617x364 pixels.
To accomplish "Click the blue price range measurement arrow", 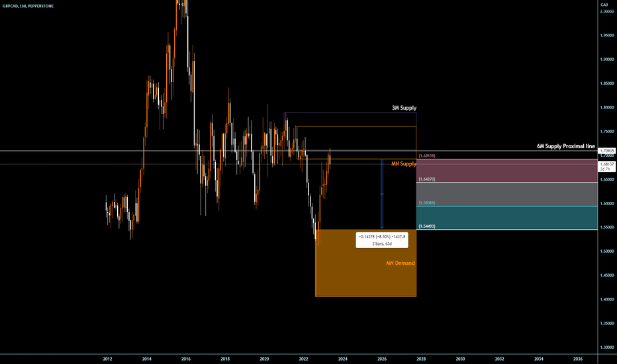I will pyautogui.click(x=382, y=194).
